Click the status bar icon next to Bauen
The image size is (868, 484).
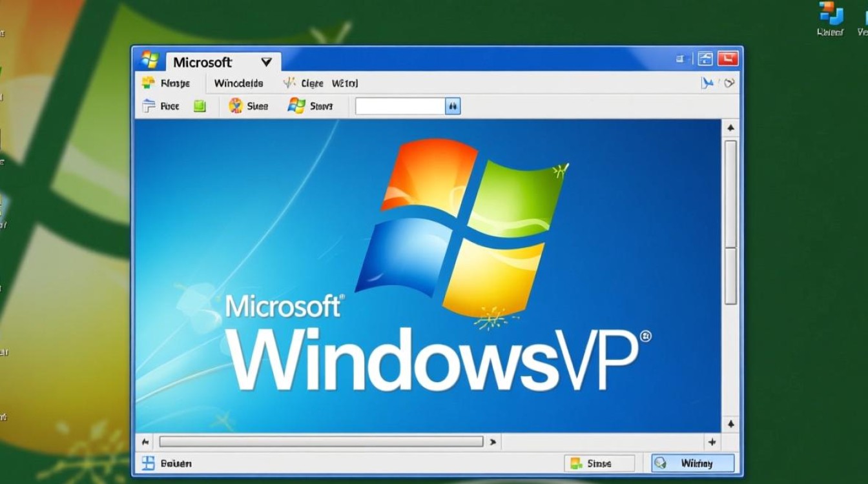click(147, 463)
